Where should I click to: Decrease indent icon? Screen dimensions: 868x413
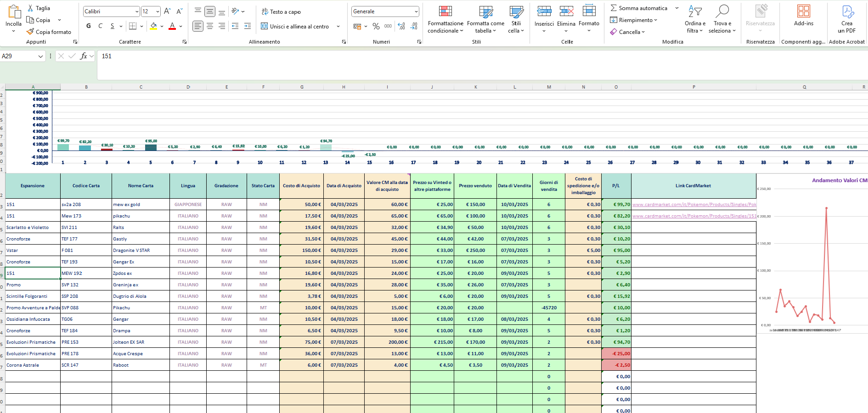pos(235,26)
